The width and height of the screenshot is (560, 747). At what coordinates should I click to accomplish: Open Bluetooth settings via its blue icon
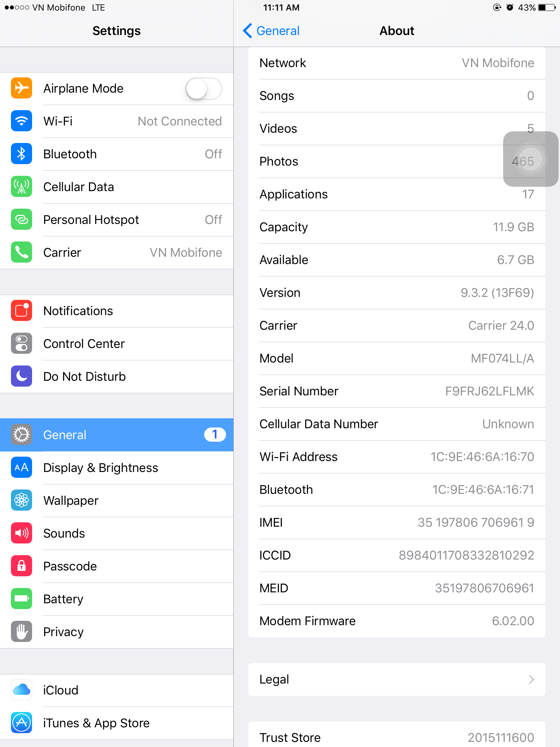(x=22, y=154)
